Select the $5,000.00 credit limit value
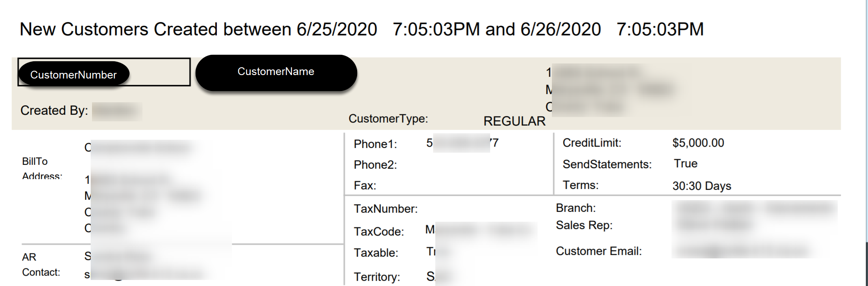The image size is (868, 286). pos(698,143)
